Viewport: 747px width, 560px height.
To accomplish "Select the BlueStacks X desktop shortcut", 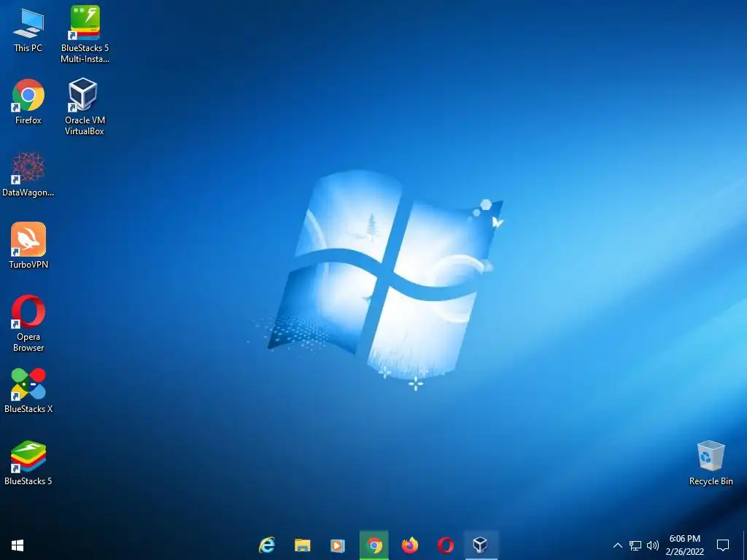I will click(x=28, y=391).
